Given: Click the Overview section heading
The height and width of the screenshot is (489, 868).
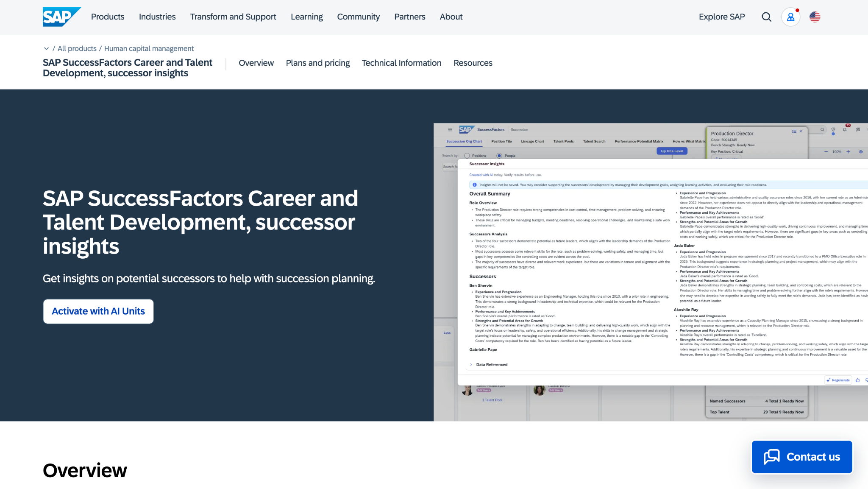Looking at the screenshot, I should [x=85, y=470].
